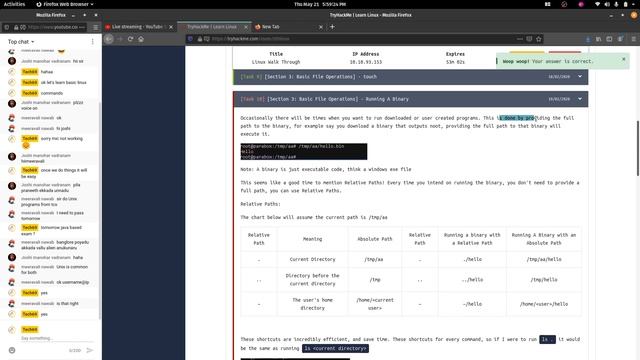This screenshot has width=640, height=360.
Task: Click the chat message 'sorry mic not working'
Action: point(62,139)
